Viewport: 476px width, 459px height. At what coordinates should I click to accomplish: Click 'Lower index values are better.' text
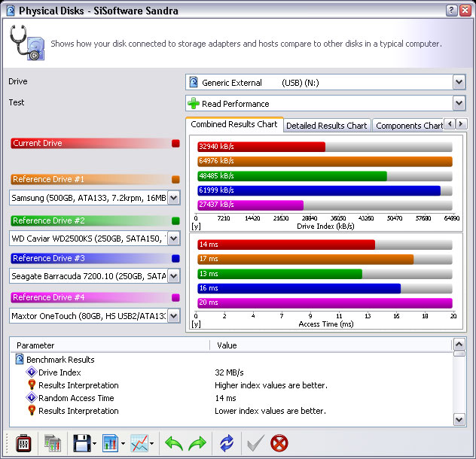(x=270, y=411)
